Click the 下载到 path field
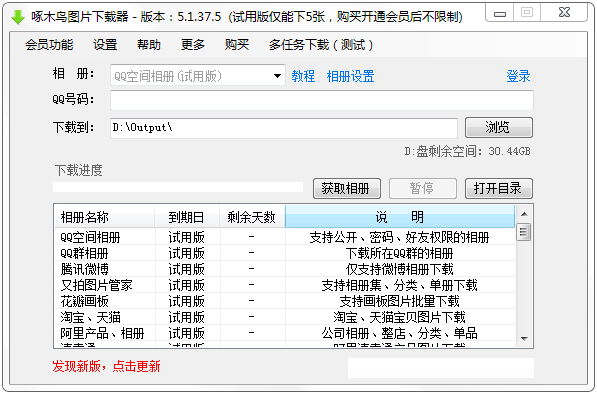The image size is (597, 393). (284, 128)
